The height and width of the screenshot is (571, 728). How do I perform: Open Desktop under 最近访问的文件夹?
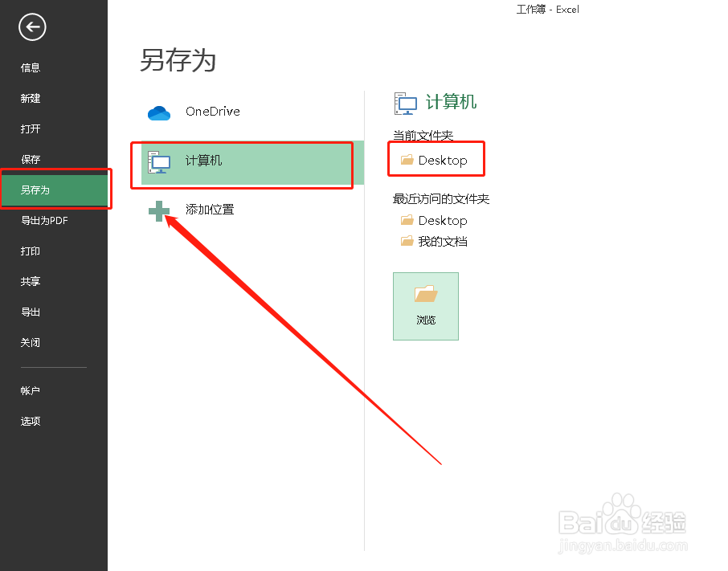pos(434,220)
